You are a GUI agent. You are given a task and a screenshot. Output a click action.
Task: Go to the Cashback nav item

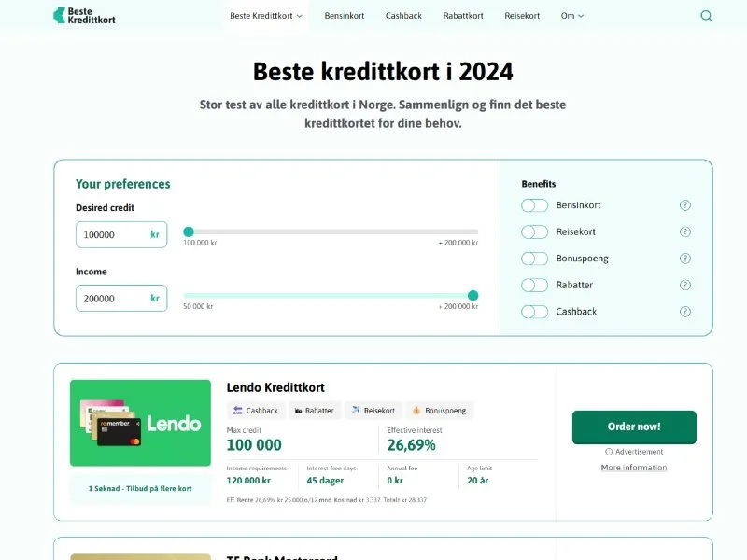(403, 16)
